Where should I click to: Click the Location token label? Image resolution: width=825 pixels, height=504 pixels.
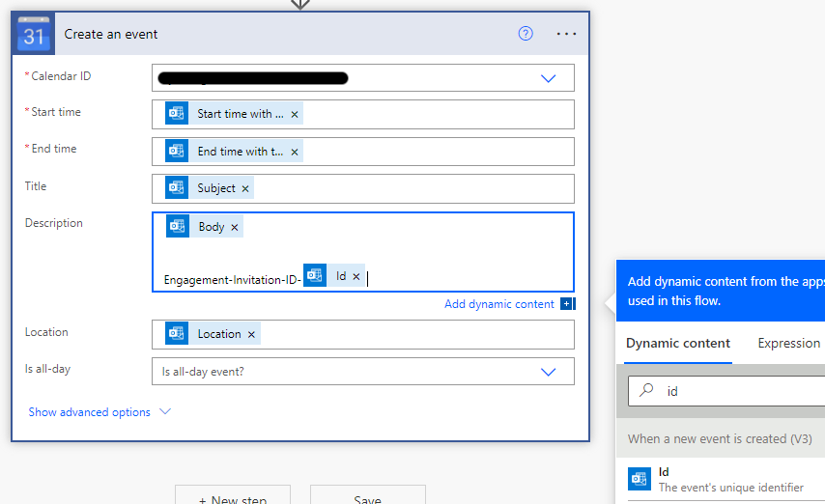click(x=219, y=334)
